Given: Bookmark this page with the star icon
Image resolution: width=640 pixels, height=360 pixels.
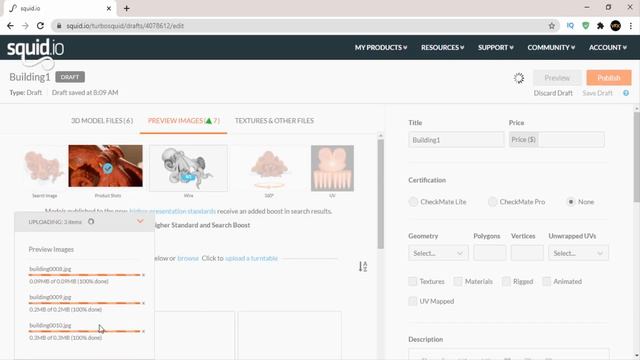Looking at the screenshot, I should [x=552, y=26].
